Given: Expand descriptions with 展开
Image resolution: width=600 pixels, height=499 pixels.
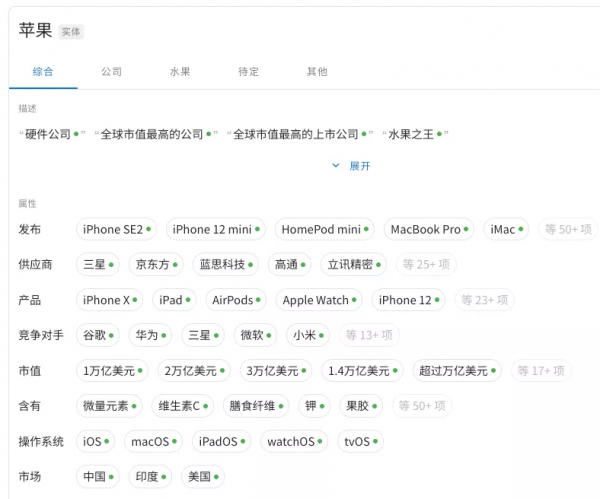Looking at the screenshot, I should point(351,166).
